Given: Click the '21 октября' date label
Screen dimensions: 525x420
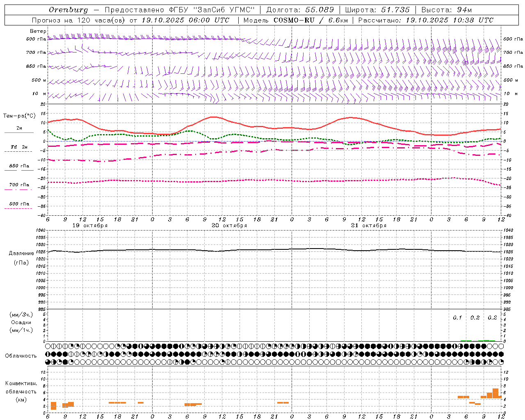Looking at the screenshot, I should (x=369, y=226).
